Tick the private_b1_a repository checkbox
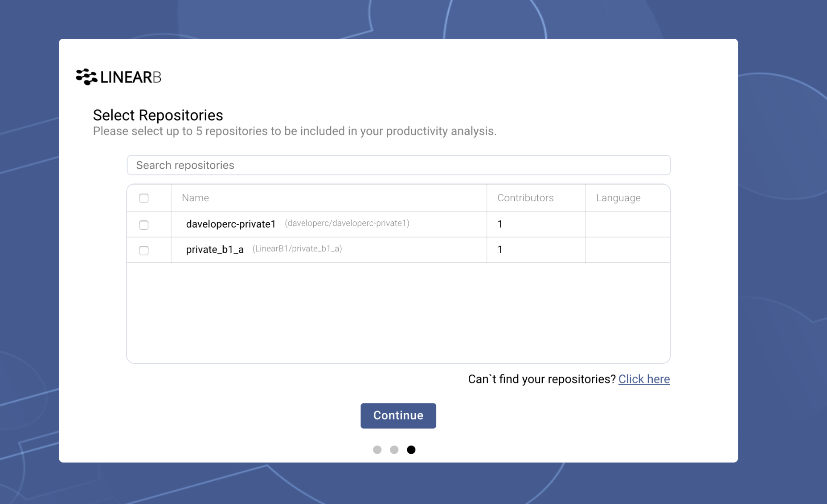 [x=143, y=250]
